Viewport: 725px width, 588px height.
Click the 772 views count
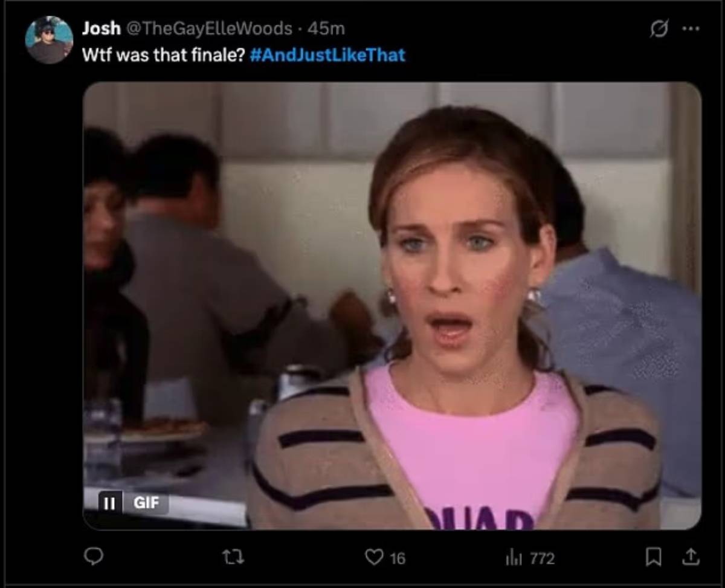point(541,558)
